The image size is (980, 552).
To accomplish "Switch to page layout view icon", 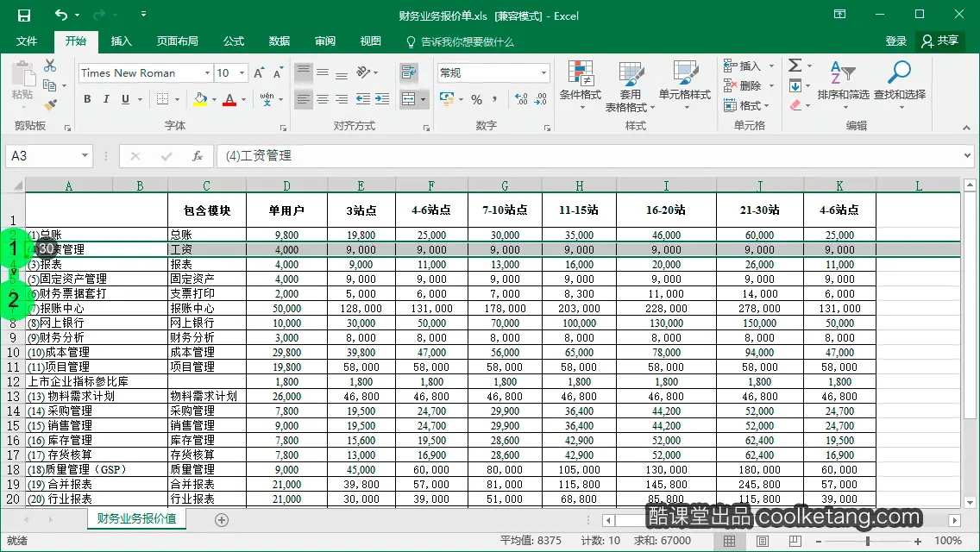I will pos(763,541).
